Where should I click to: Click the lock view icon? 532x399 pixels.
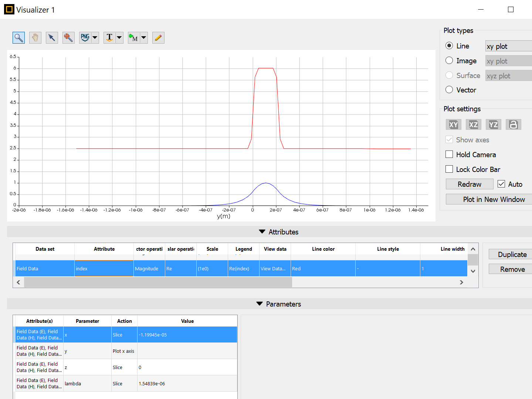click(x=514, y=125)
